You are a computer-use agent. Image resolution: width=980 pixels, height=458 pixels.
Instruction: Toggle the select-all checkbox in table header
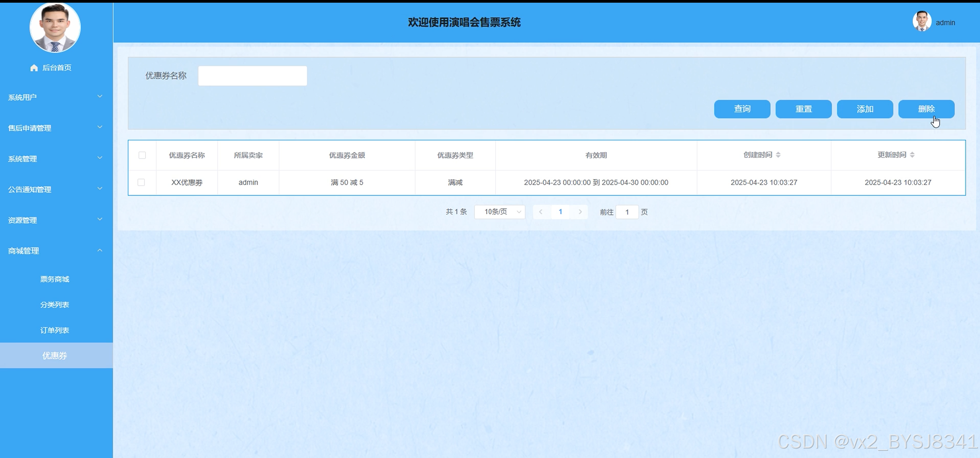click(x=142, y=155)
